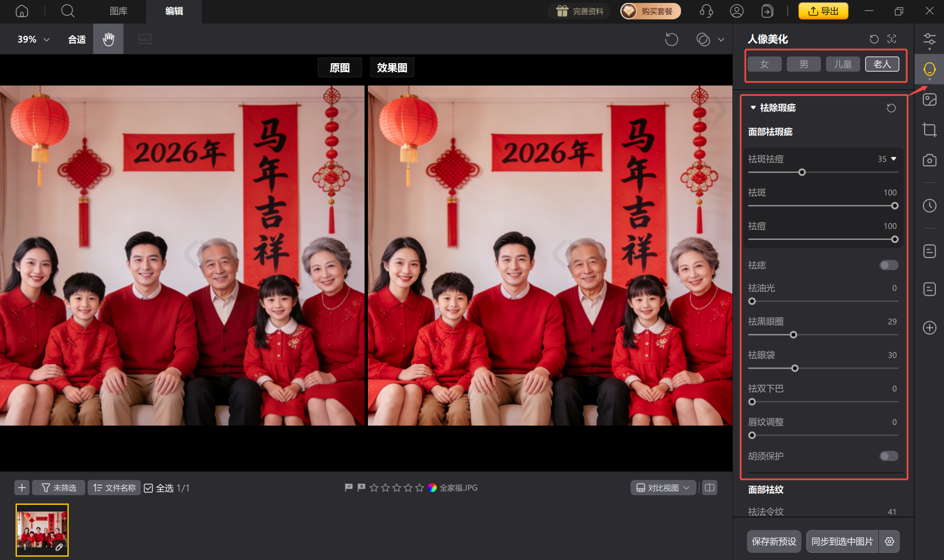Click the face detection icon beside 人像美化 reset
The image size is (944, 560).
coord(893,39)
